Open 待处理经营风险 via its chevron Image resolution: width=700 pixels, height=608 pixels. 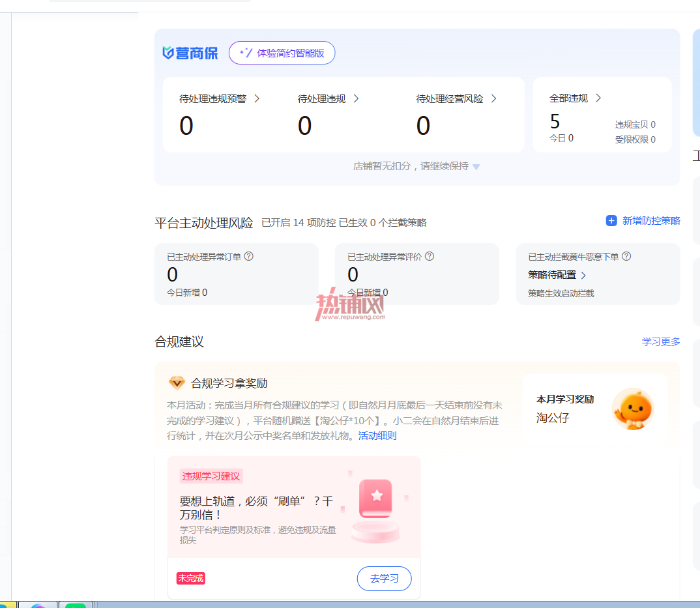click(x=494, y=98)
